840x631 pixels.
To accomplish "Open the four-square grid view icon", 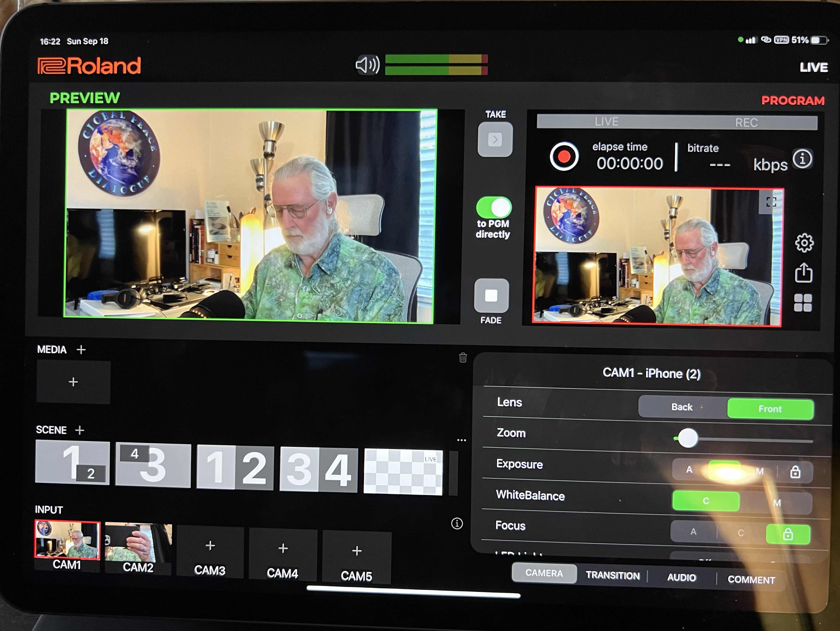I will coord(803,303).
